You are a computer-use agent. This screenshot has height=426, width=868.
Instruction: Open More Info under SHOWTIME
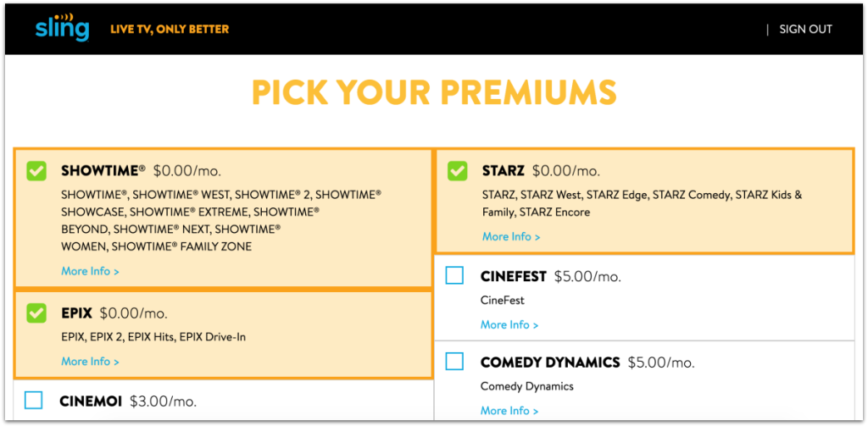pos(90,271)
